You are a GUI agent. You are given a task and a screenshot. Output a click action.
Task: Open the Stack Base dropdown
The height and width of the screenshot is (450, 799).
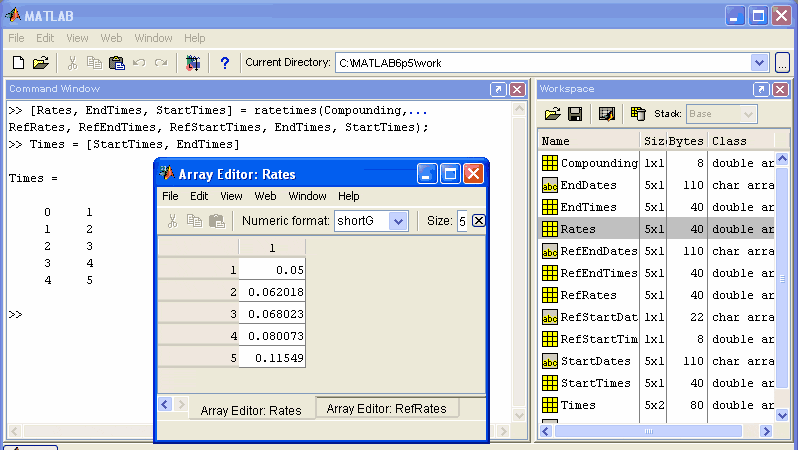(722, 114)
